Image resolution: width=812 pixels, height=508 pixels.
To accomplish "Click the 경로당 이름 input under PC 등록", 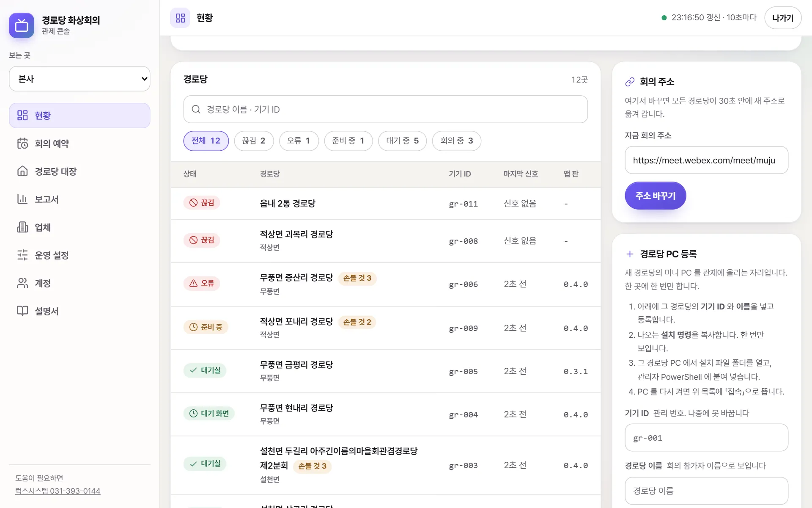I will [x=706, y=491].
